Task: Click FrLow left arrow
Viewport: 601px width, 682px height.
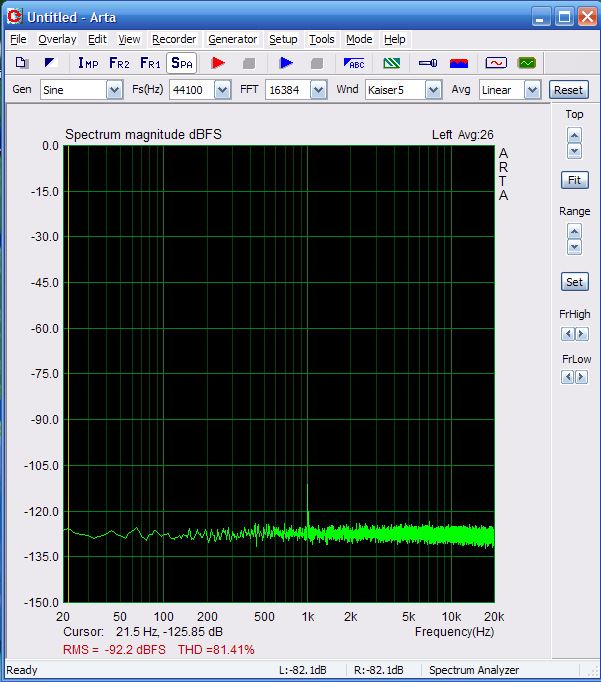Action: (x=568, y=377)
